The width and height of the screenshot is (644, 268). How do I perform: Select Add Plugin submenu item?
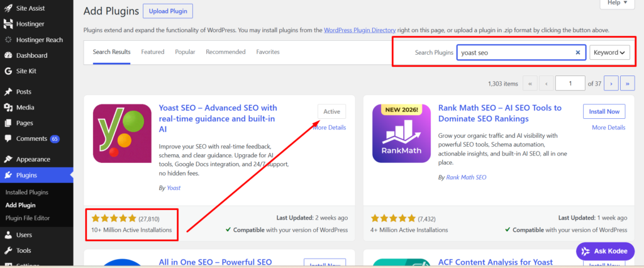pos(21,205)
